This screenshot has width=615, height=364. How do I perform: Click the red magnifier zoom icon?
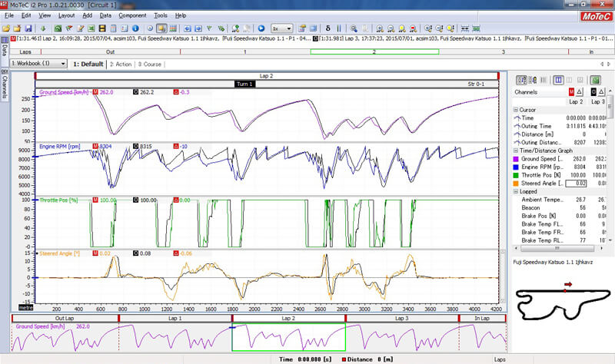413,28
